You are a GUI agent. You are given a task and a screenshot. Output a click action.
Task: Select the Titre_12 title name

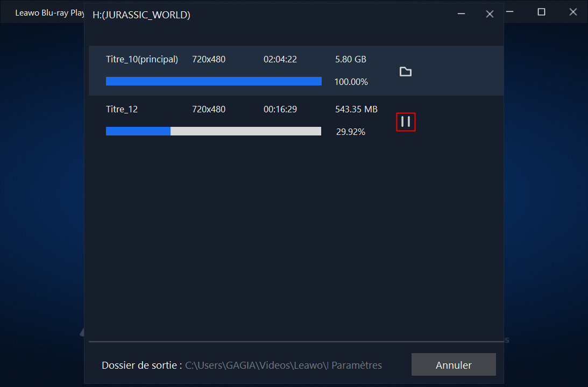(x=122, y=109)
